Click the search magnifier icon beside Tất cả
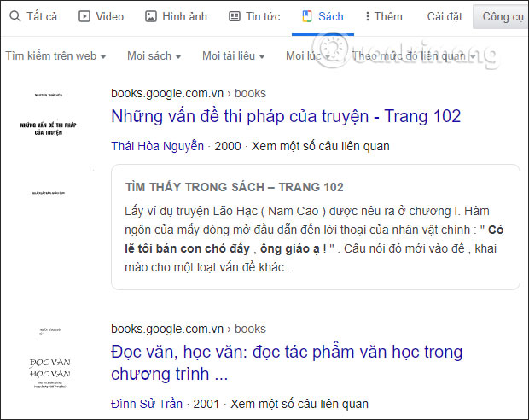Image resolution: width=529 pixels, height=420 pixels. [15, 16]
